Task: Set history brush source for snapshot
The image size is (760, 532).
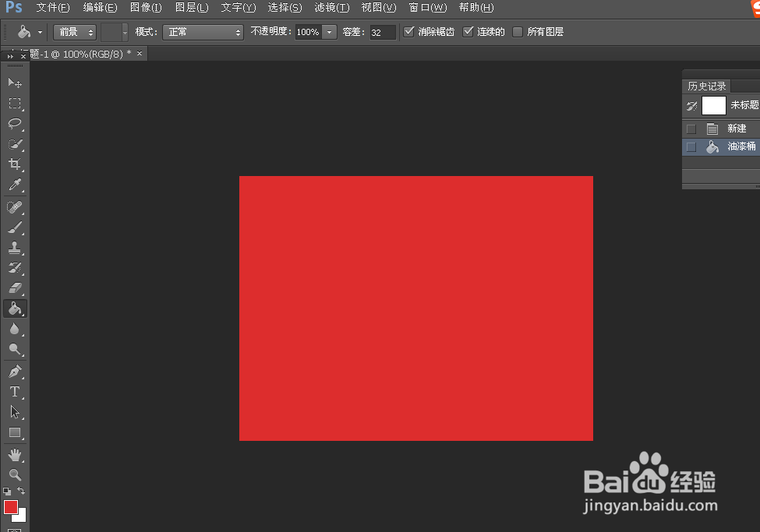Action: tap(691, 105)
